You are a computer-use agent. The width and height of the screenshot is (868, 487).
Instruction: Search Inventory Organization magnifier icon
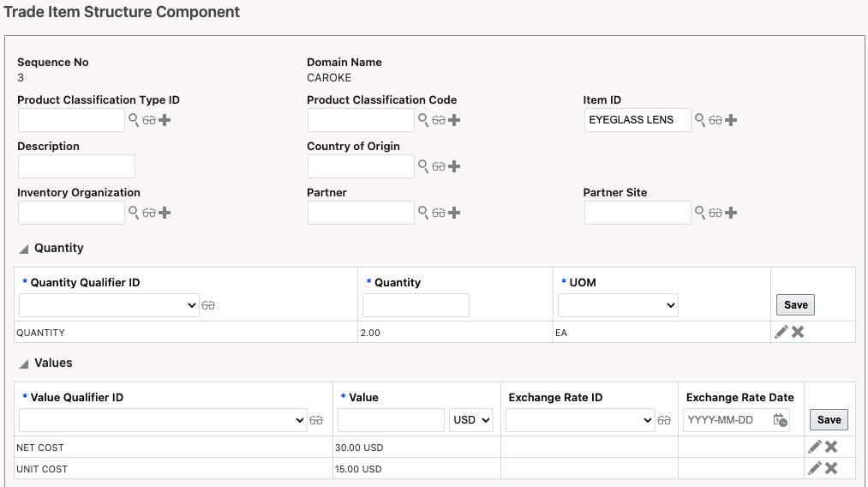[134, 212]
